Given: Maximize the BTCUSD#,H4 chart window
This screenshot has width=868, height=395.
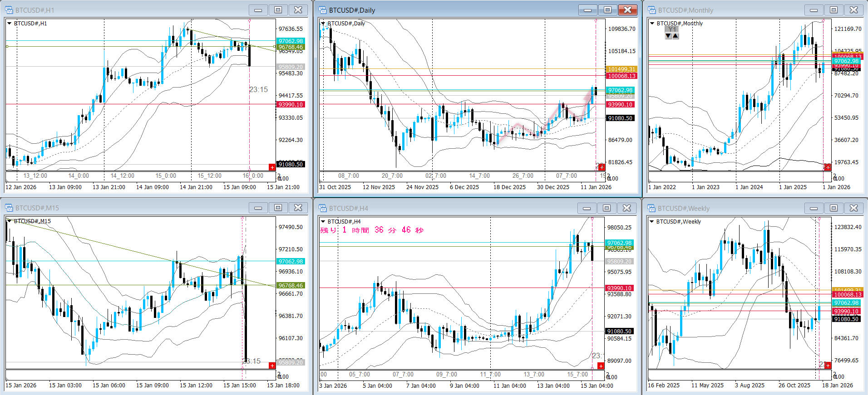Looking at the screenshot, I should tap(607, 208).
